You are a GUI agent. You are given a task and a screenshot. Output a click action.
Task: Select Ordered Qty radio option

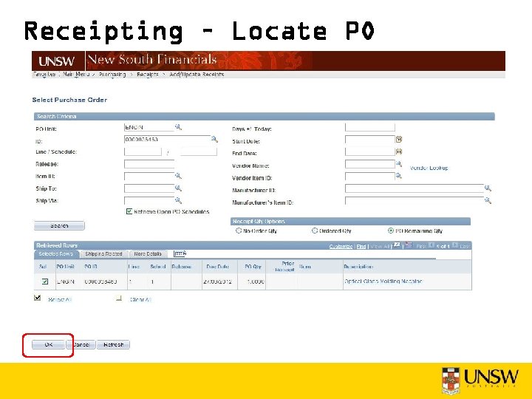315,231
